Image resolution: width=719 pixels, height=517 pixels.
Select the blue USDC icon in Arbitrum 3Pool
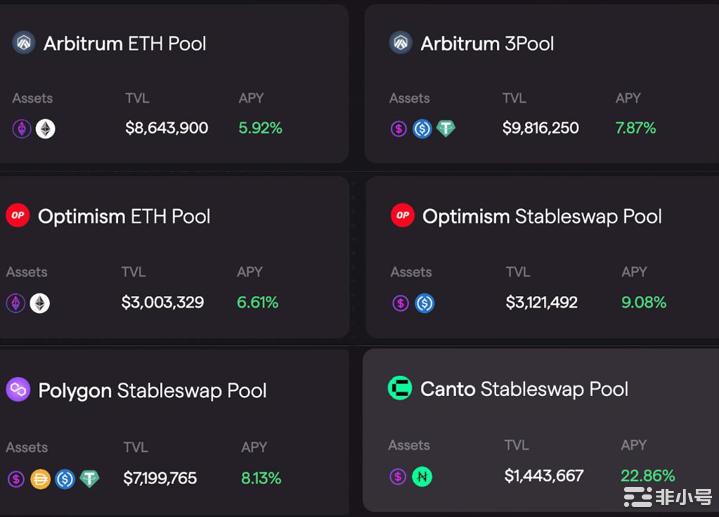point(422,128)
